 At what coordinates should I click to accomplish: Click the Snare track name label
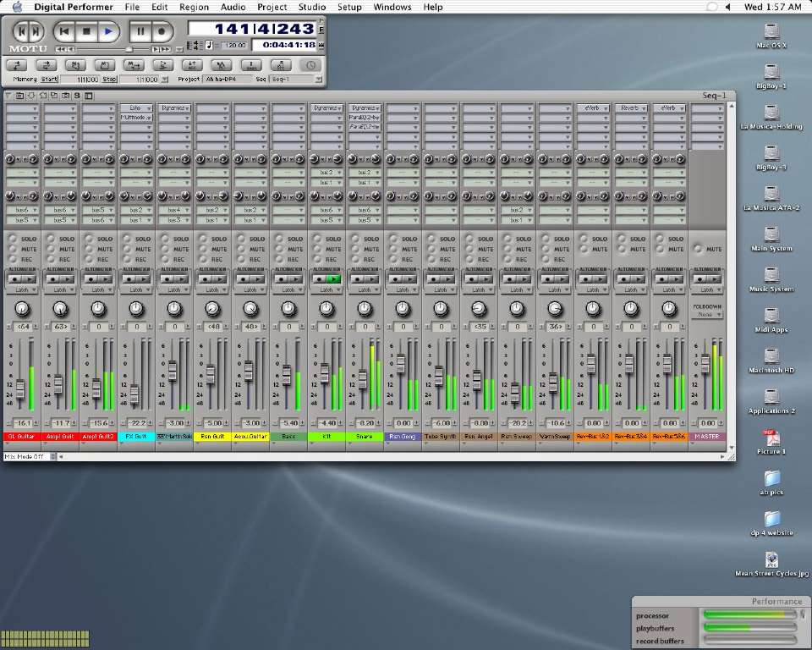[365, 437]
